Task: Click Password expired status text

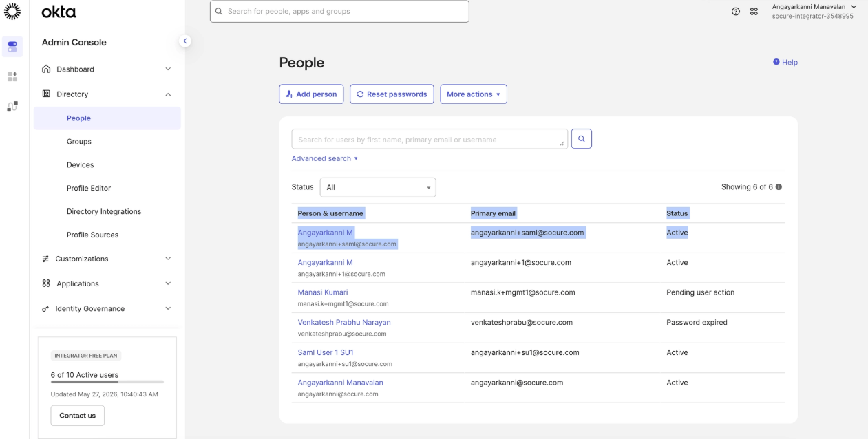Action: (697, 322)
